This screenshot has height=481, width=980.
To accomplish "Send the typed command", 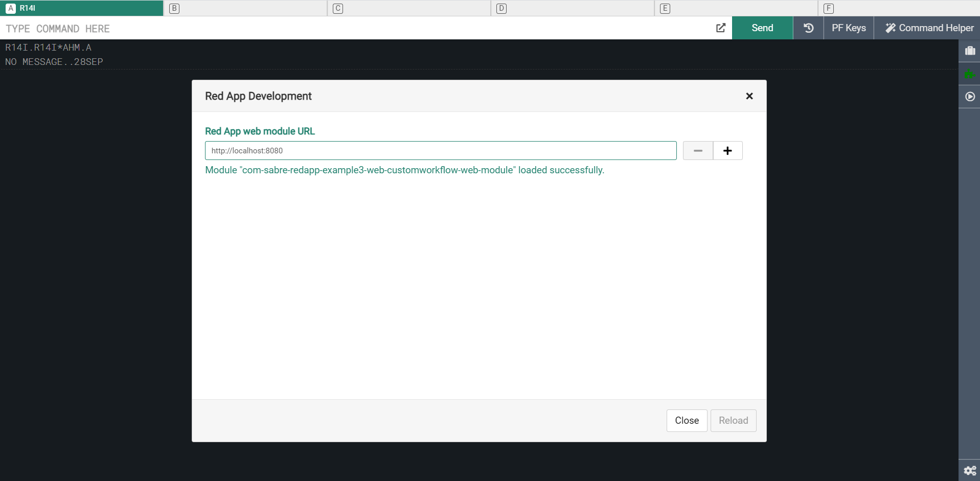I will point(762,28).
